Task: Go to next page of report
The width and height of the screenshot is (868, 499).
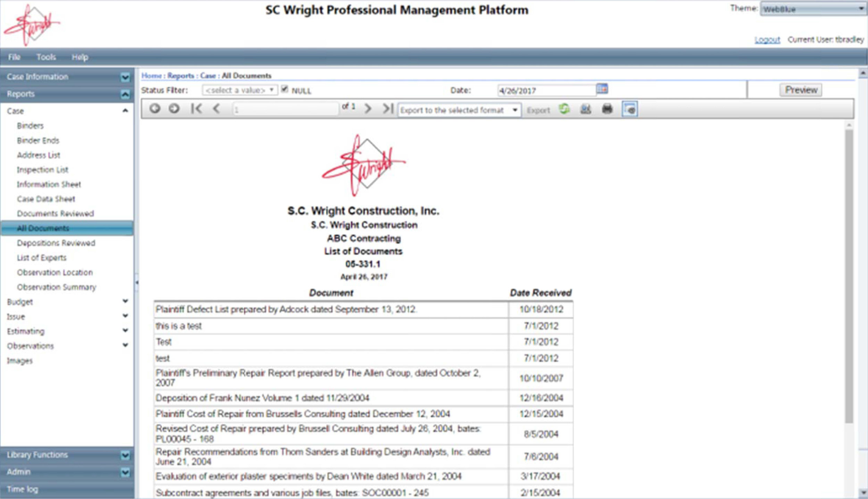Action: (x=368, y=109)
